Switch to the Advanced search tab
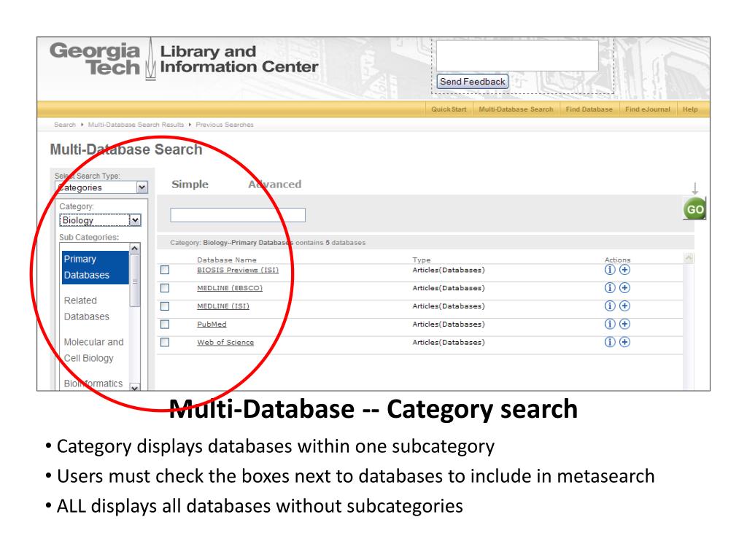 pos(275,184)
